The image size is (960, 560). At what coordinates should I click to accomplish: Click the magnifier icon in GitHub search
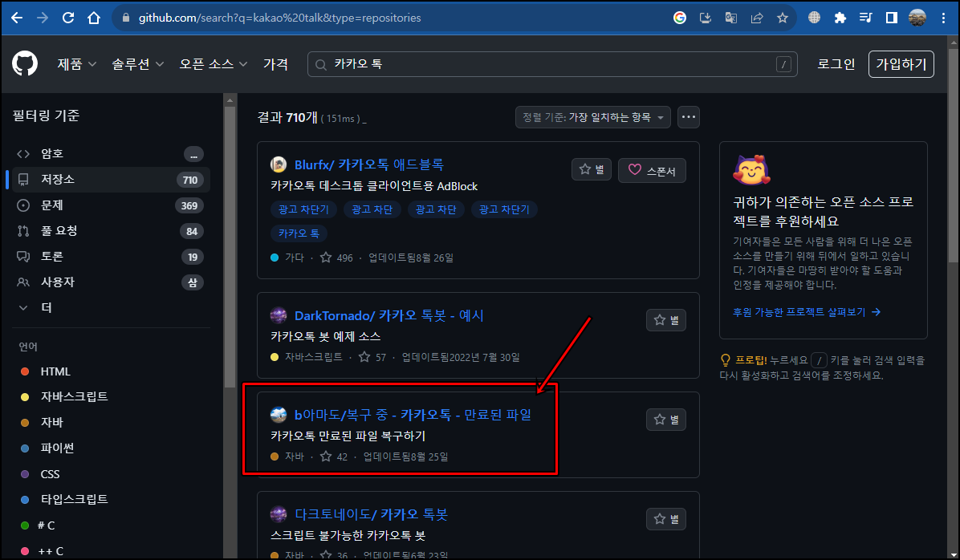point(321,64)
